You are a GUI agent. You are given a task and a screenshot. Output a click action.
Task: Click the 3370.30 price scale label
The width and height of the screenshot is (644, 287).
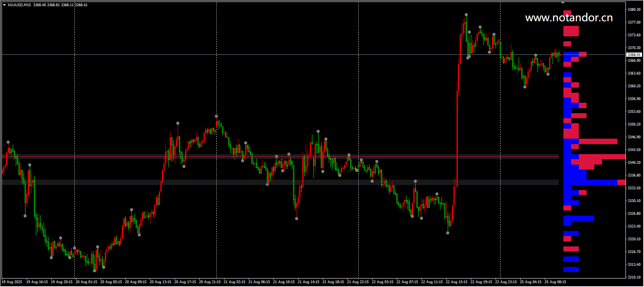[634, 48]
